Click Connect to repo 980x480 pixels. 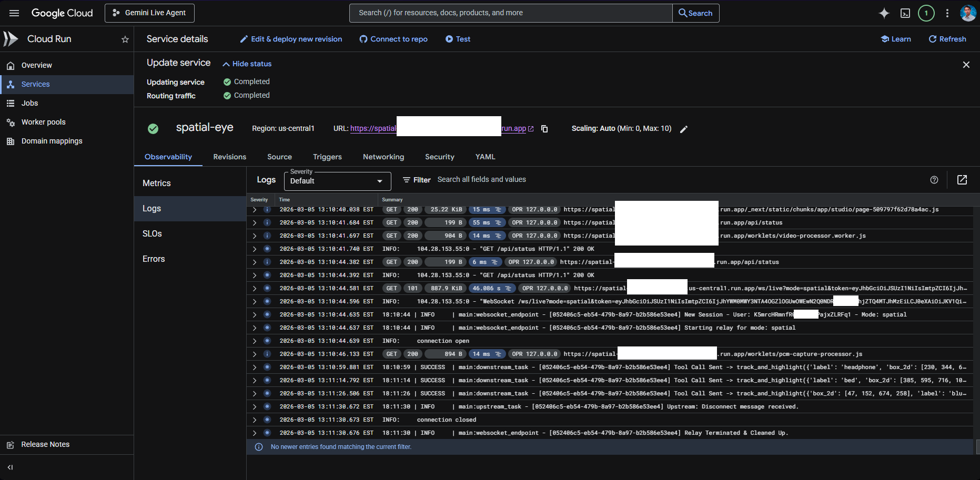(393, 39)
